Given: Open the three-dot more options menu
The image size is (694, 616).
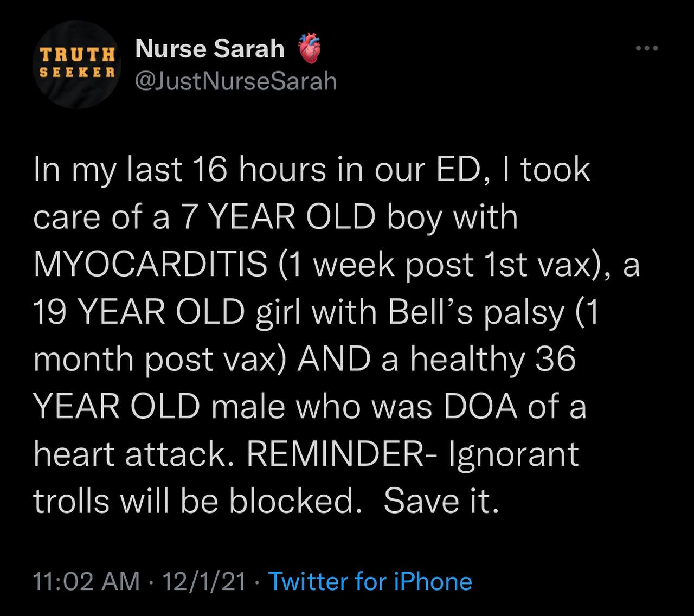Looking at the screenshot, I should [647, 49].
